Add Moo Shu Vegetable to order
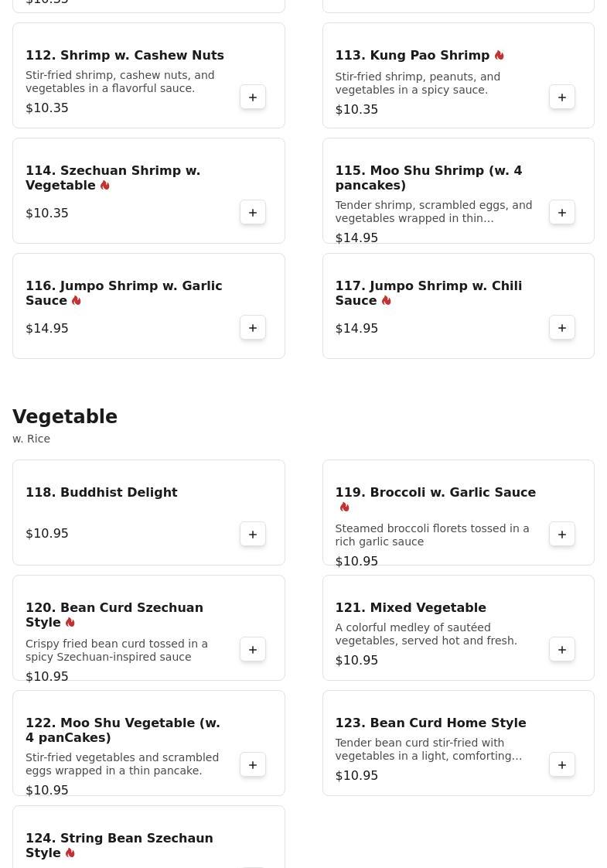This screenshot has width=607, height=868. pos(253,765)
